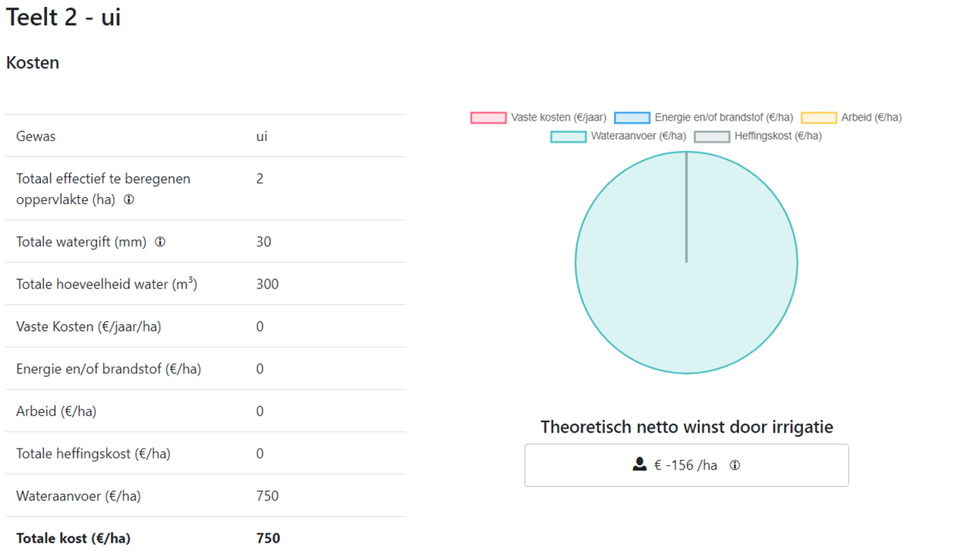This screenshot has height=560, width=960.
Task: Click the Wateraanvoer (€/ha) table row value 750
Action: pos(267,496)
